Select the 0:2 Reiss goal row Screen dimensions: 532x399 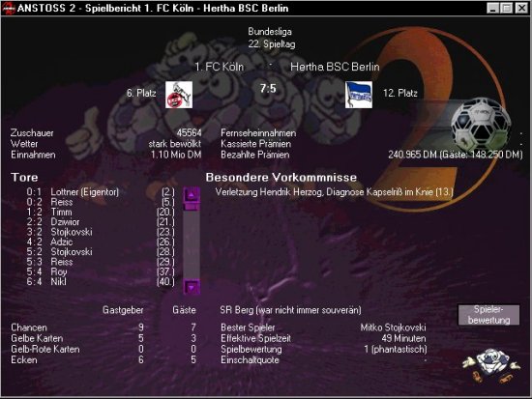[101, 202]
